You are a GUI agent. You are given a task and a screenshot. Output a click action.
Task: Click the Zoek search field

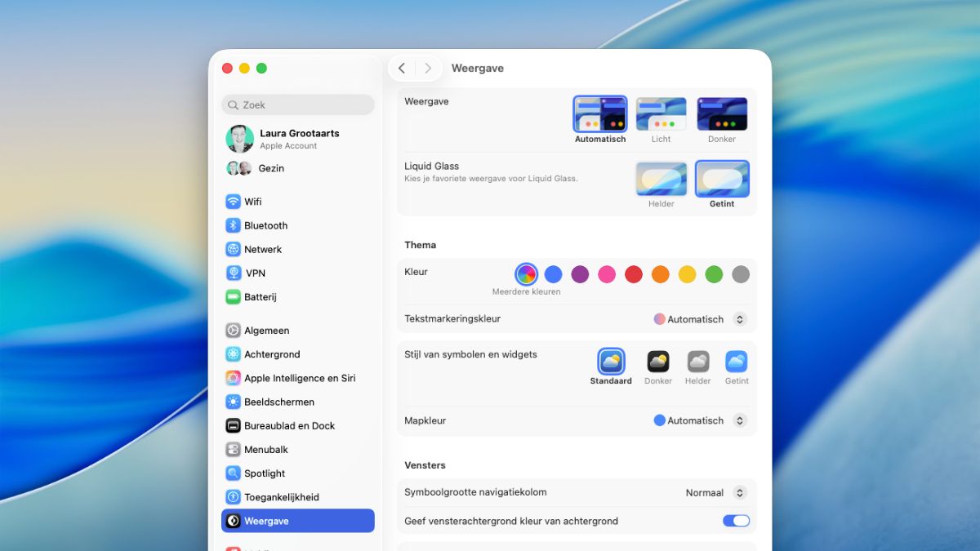pyautogui.click(x=298, y=104)
